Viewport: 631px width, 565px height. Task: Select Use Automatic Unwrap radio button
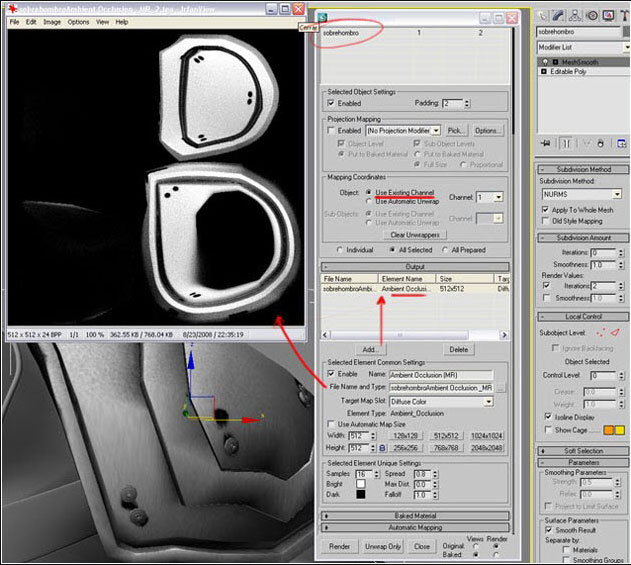(368, 200)
